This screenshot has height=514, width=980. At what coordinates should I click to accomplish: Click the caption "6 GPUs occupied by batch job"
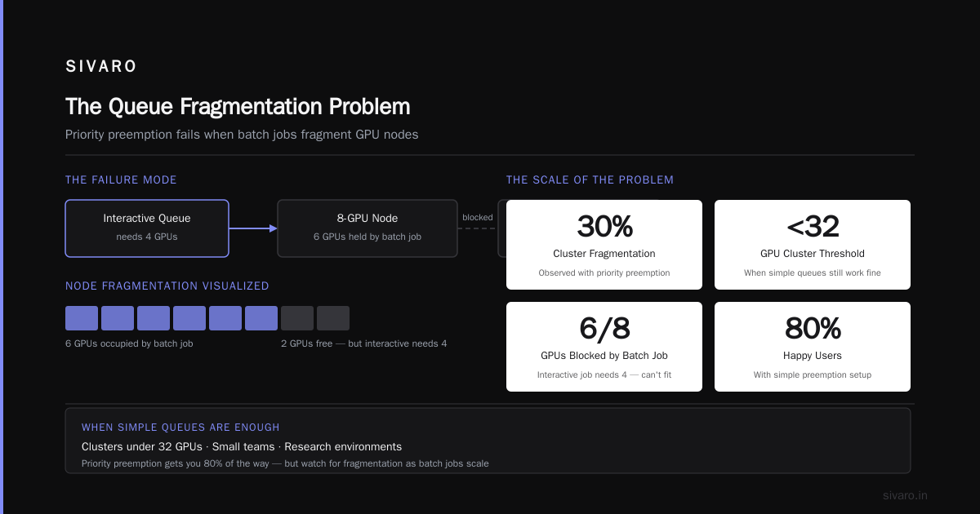tap(129, 343)
